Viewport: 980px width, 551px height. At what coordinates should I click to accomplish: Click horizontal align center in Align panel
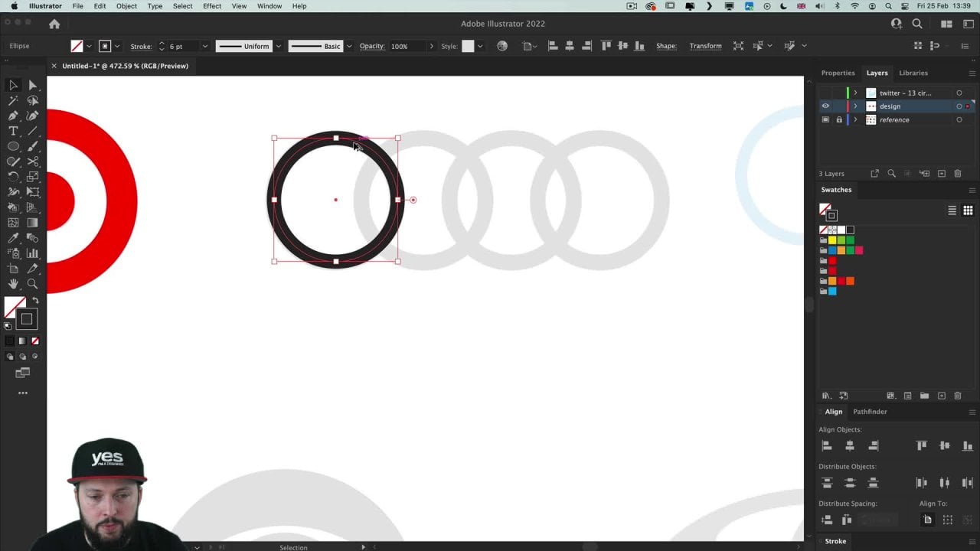[x=850, y=445]
